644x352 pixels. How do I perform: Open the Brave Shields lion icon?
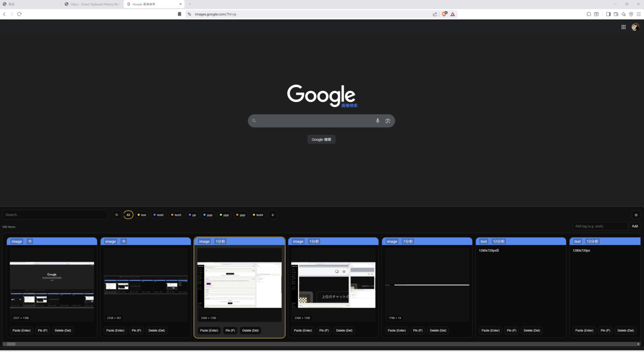pos(444,14)
